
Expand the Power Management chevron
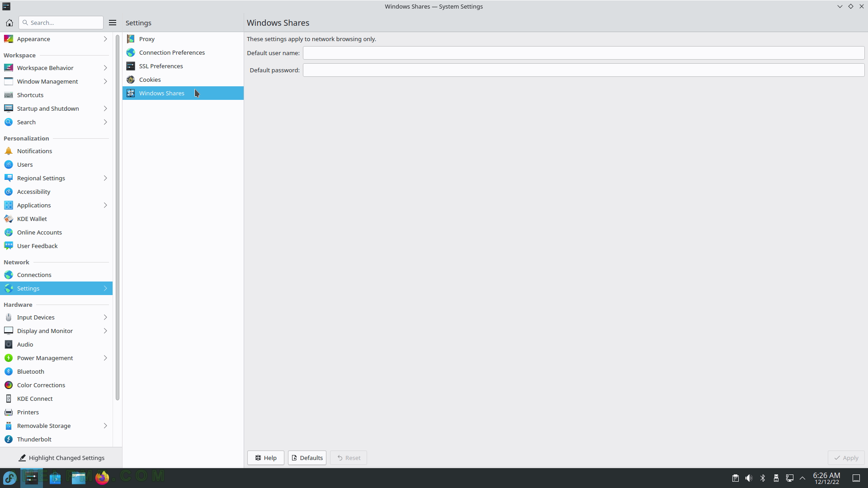pyautogui.click(x=105, y=358)
